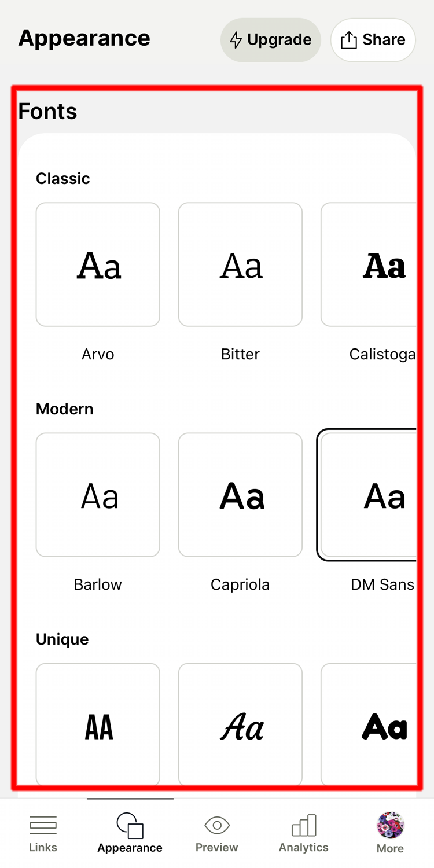This screenshot has width=434, height=868.
Task: Choose the cursive script unique font
Action: click(240, 725)
